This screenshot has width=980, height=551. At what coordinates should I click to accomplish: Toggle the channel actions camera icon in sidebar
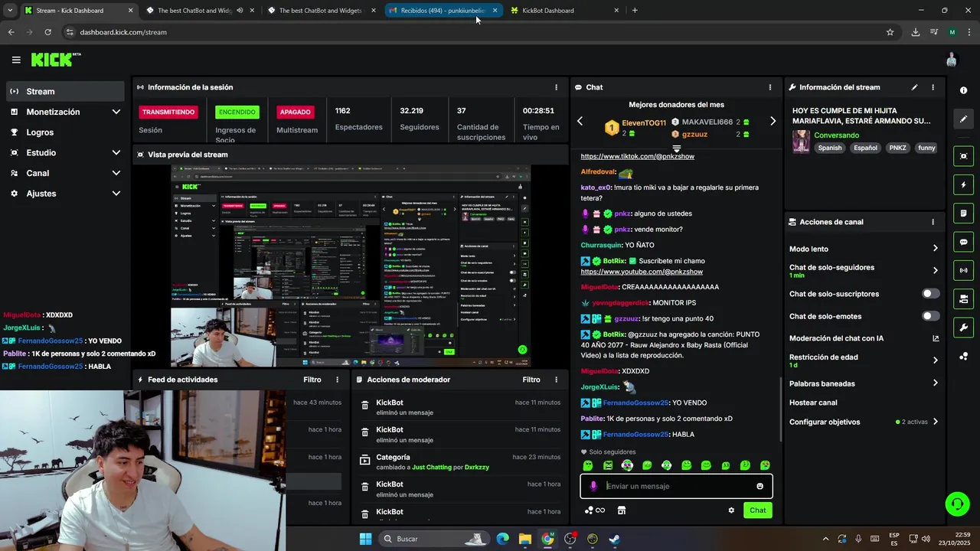963,298
